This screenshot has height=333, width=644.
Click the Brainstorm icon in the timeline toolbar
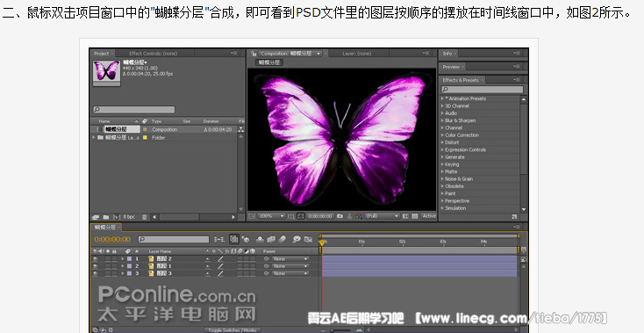click(x=297, y=239)
